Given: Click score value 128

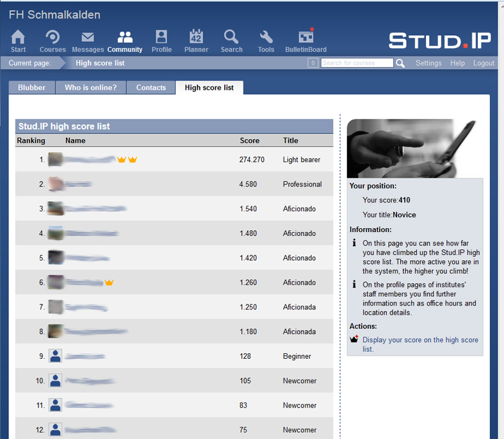Looking at the screenshot, I should pyautogui.click(x=245, y=356).
